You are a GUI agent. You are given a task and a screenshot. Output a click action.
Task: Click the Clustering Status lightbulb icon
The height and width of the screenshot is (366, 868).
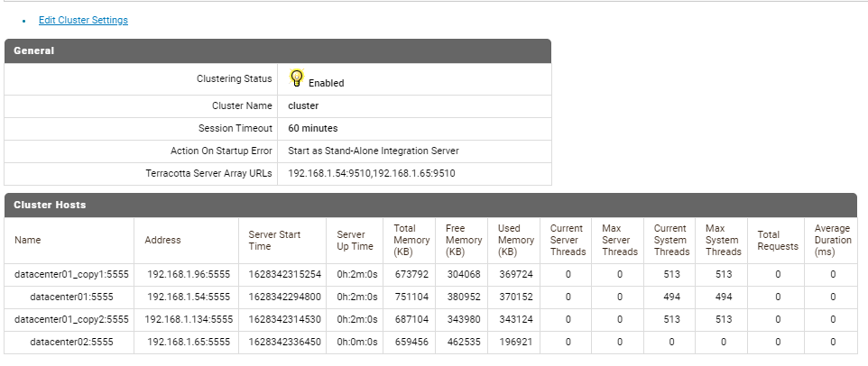coord(297,78)
